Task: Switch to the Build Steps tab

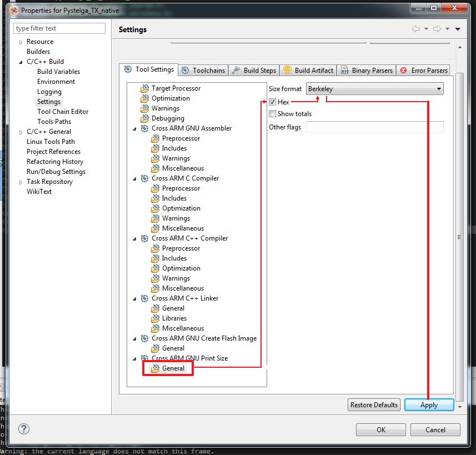Action: click(254, 71)
